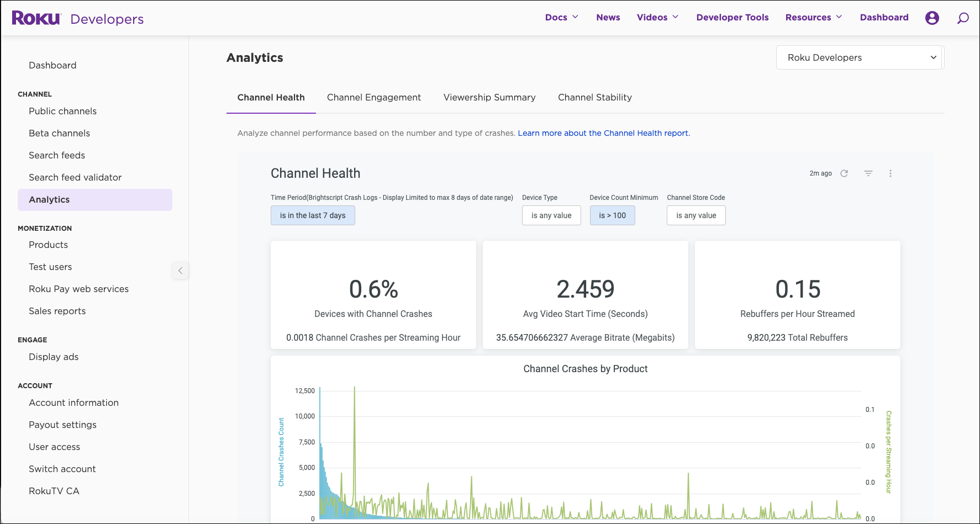Click the 'Crashes per Streaming Hour' axis label

[x=888, y=452]
